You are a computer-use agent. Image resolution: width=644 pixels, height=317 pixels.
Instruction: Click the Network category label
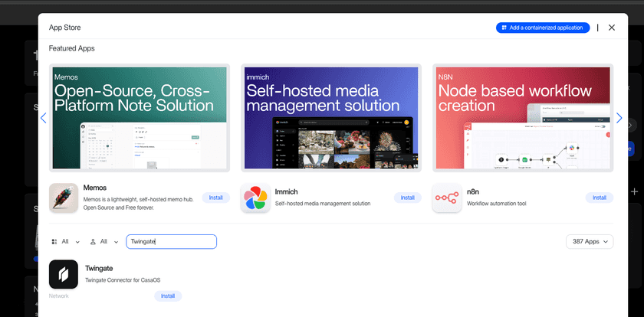(59, 296)
